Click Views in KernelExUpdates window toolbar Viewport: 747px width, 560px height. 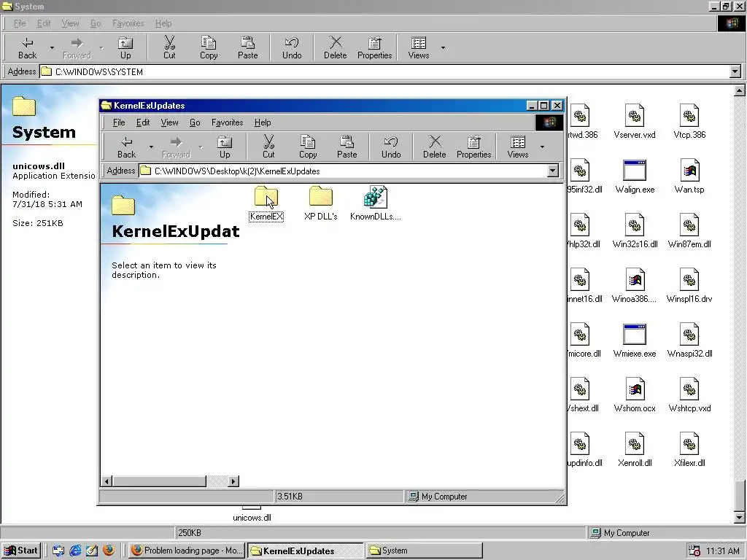pyautogui.click(x=517, y=147)
